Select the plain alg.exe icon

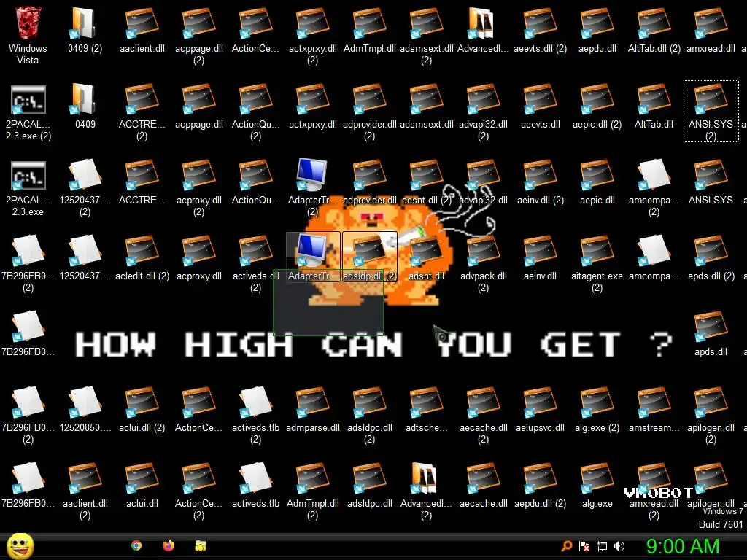(x=597, y=478)
